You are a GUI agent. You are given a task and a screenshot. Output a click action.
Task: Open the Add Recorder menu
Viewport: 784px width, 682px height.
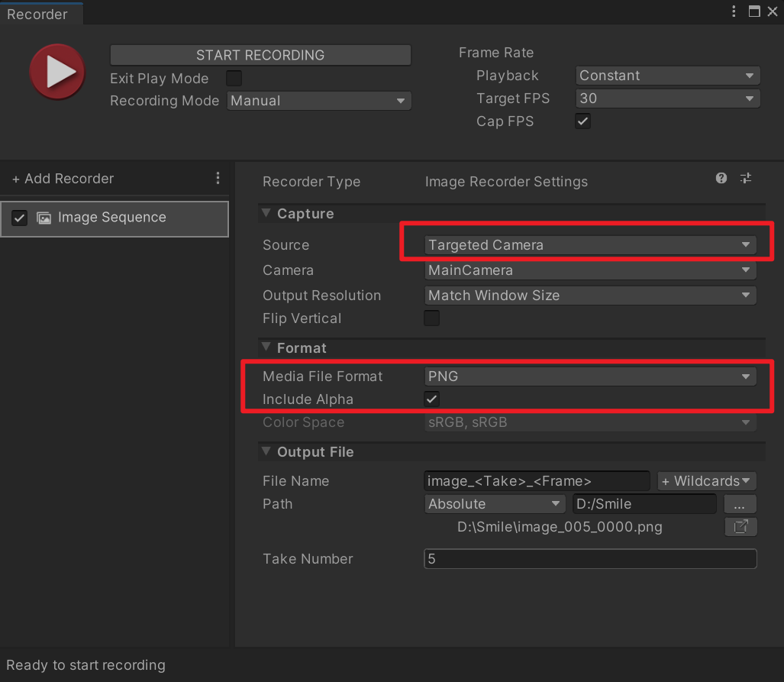click(63, 179)
